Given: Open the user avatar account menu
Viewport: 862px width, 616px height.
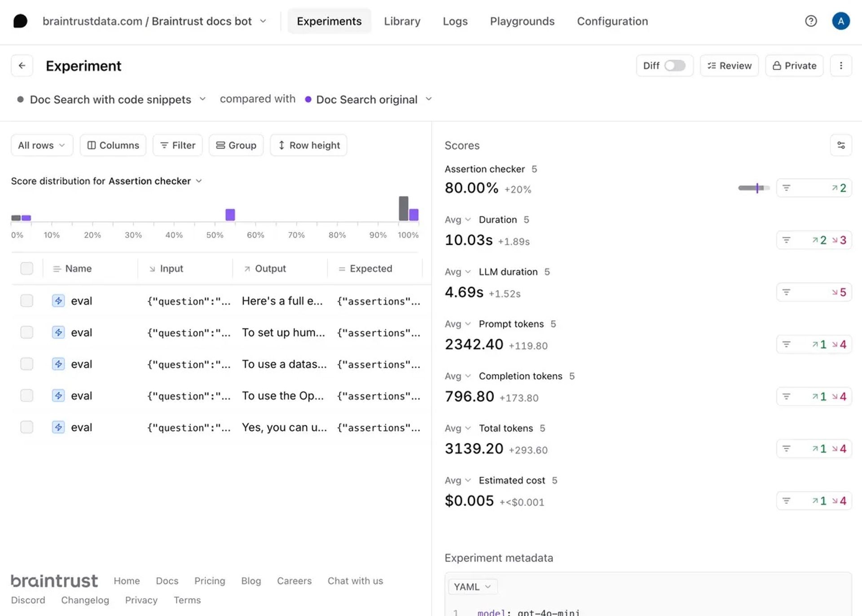Looking at the screenshot, I should [840, 21].
